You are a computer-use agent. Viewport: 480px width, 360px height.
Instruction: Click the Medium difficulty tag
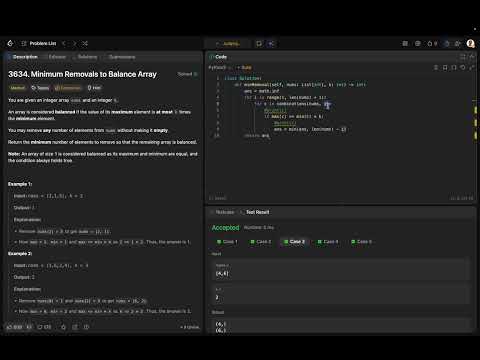point(17,88)
